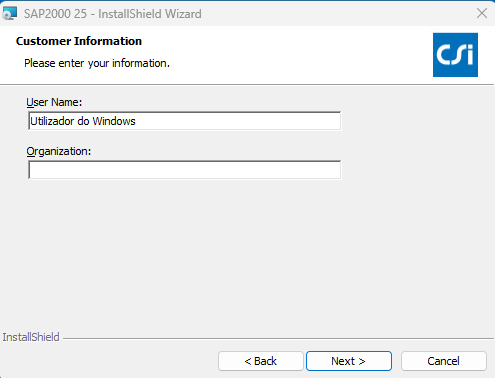Click the word 'Utilizador' in User Name field
The image size is (495, 378).
tap(52, 121)
